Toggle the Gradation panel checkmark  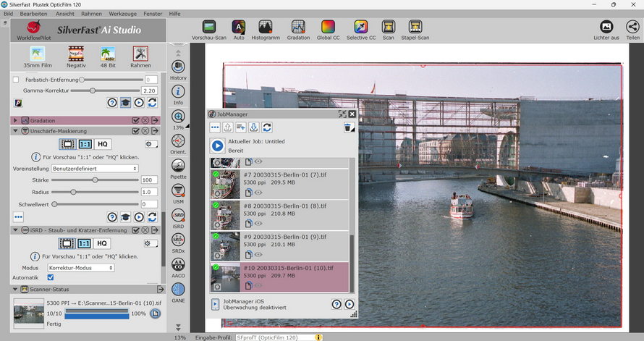coord(135,120)
